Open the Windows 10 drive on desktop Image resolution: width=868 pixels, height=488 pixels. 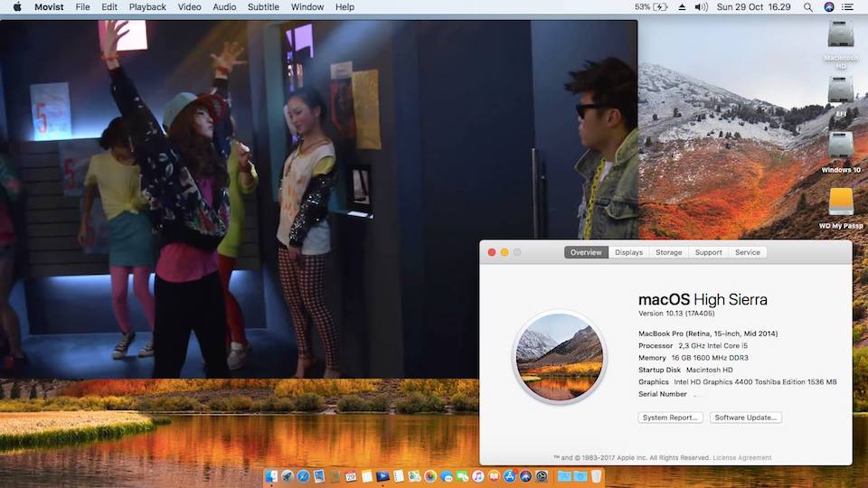[841, 146]
